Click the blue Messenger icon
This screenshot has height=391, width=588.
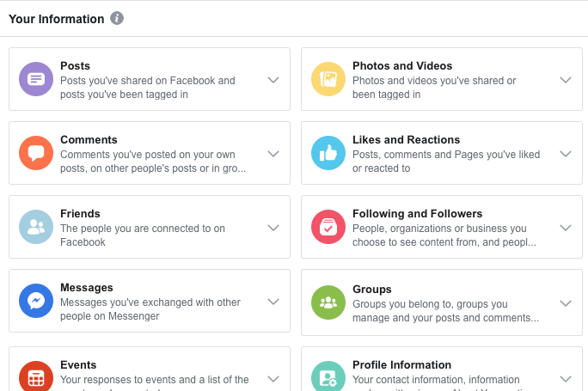point(36,301)
